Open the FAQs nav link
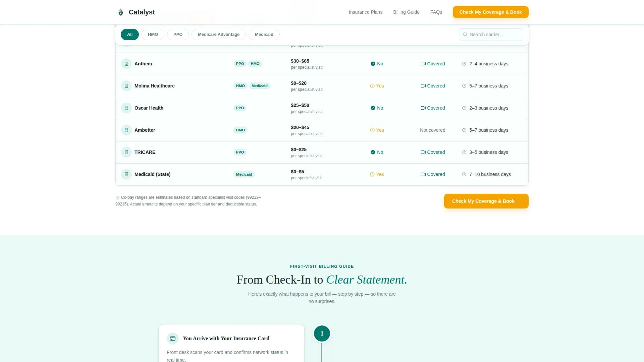644x362 pixels. pos(436,12)
